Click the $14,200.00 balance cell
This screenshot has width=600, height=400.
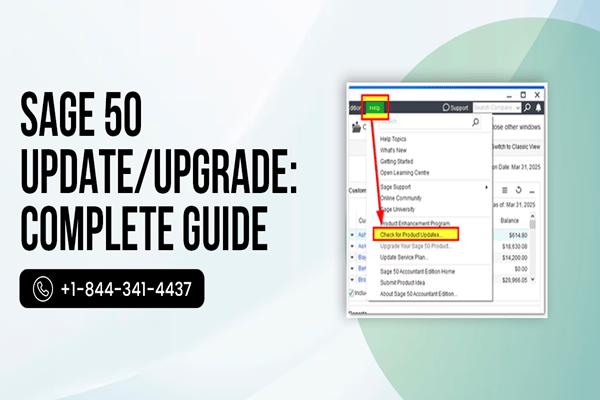515,258
